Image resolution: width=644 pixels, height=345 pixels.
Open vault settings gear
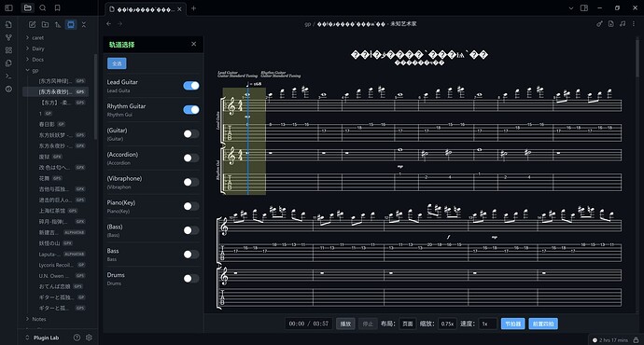(x=89, y=338)
